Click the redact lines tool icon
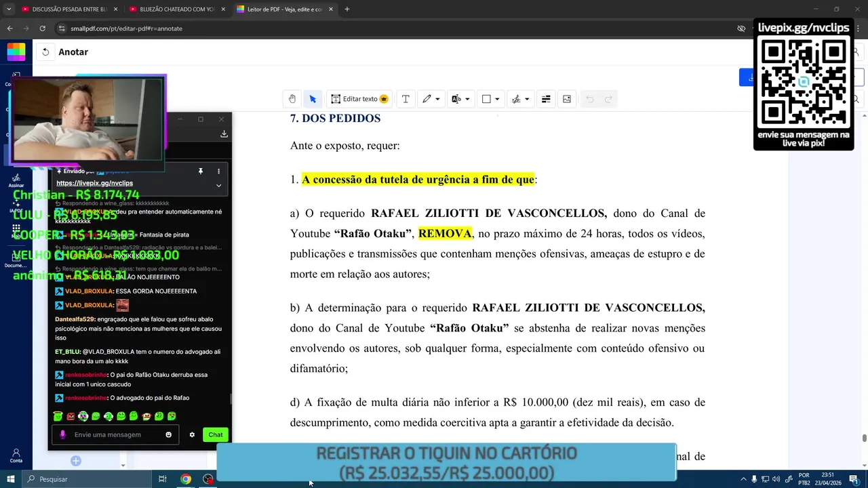 click(546, 99)
